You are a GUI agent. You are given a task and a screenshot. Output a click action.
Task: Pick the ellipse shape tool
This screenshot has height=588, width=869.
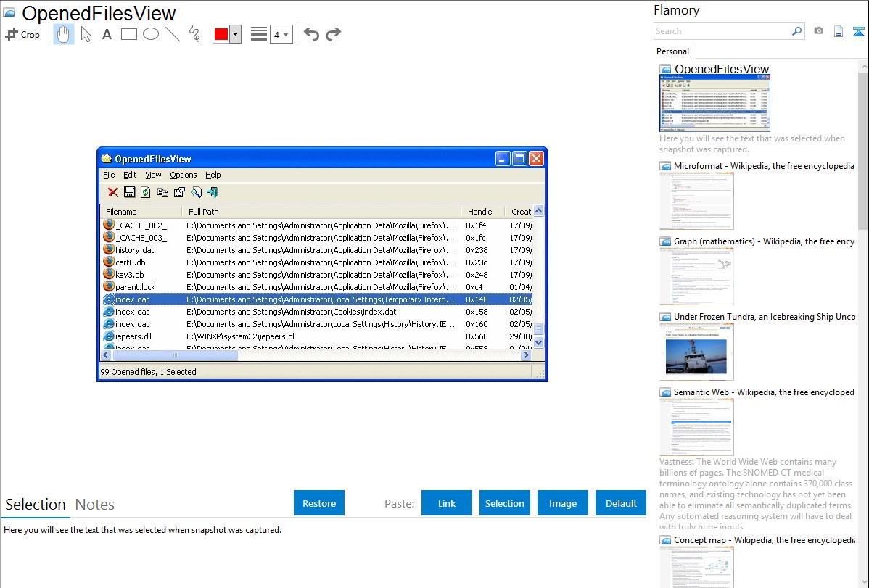click(x=151, y=34)
